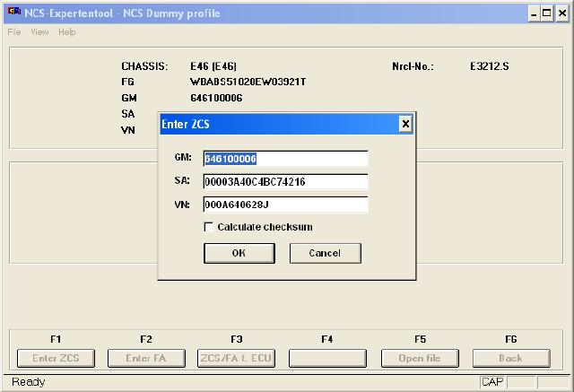Close the NCS-Expertentool main window
This screenshot has height=392, width=574.
point(562,14)
